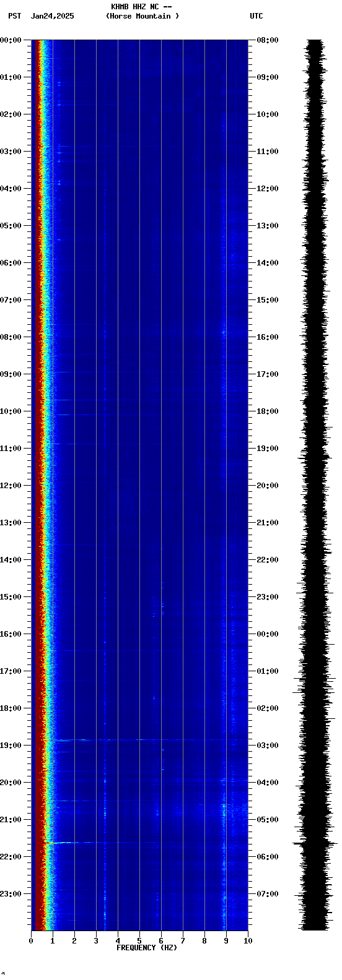Viewport: 342px width, 980px height.
Task: Click frequency axis tick label '9'
Action: pos(226,941)
